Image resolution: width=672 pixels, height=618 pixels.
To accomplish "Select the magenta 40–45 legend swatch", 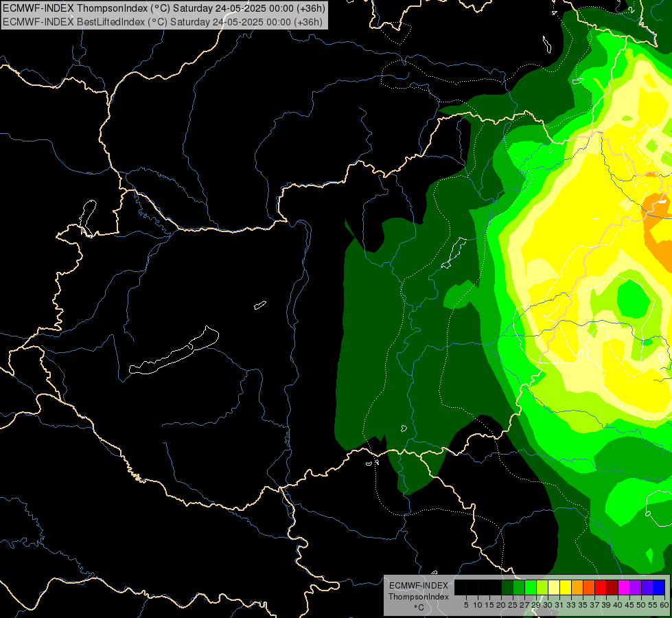I will pyautogui.click(x=624, y=587).
